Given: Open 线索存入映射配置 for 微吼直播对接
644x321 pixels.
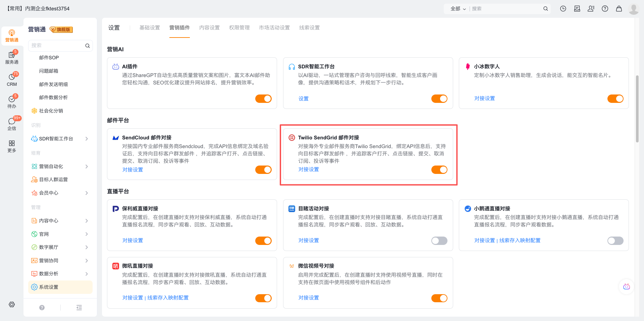Looking at the screenshot, I should click(x=168, y=298).
